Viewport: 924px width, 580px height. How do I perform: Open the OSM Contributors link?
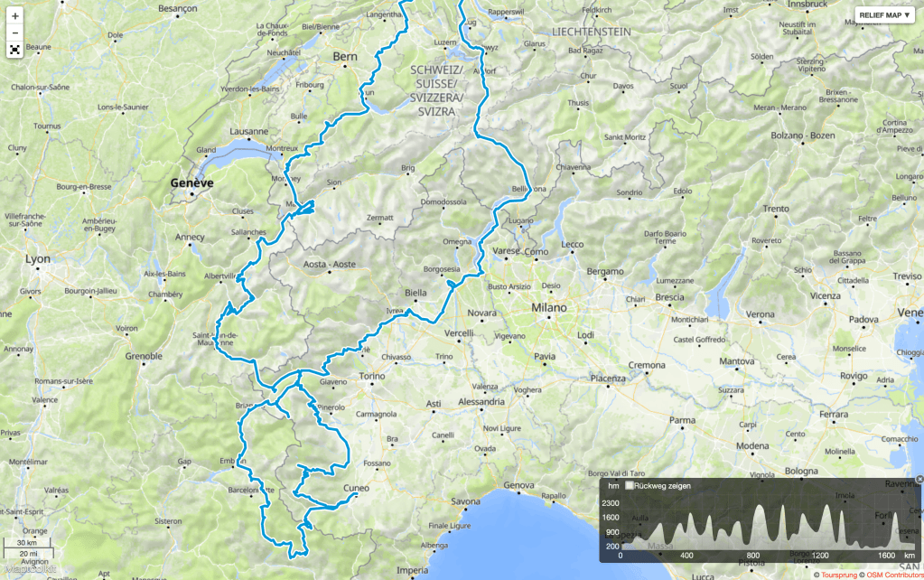895,575
